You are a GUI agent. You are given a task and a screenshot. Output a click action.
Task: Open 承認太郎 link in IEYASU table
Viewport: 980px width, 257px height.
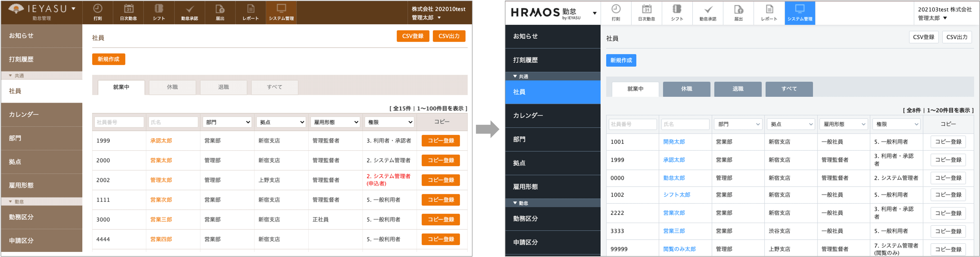pyautogui.click(x=161, y=141)
